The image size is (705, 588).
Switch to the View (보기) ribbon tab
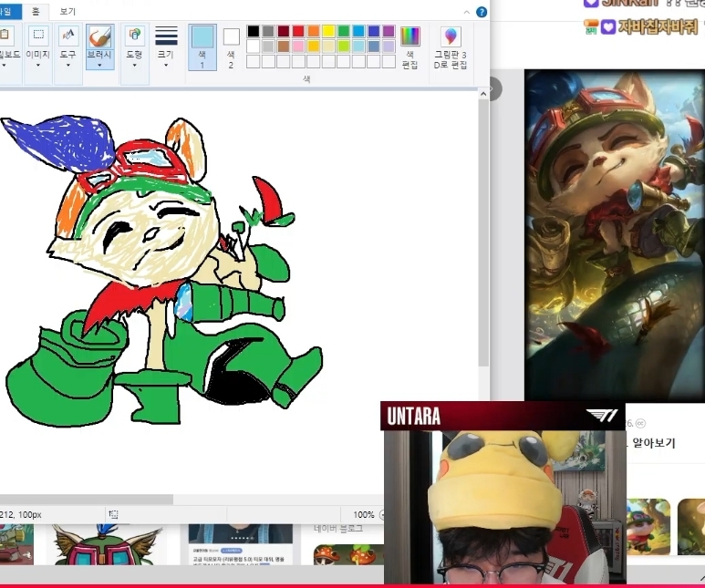click(x=67, y=11)
